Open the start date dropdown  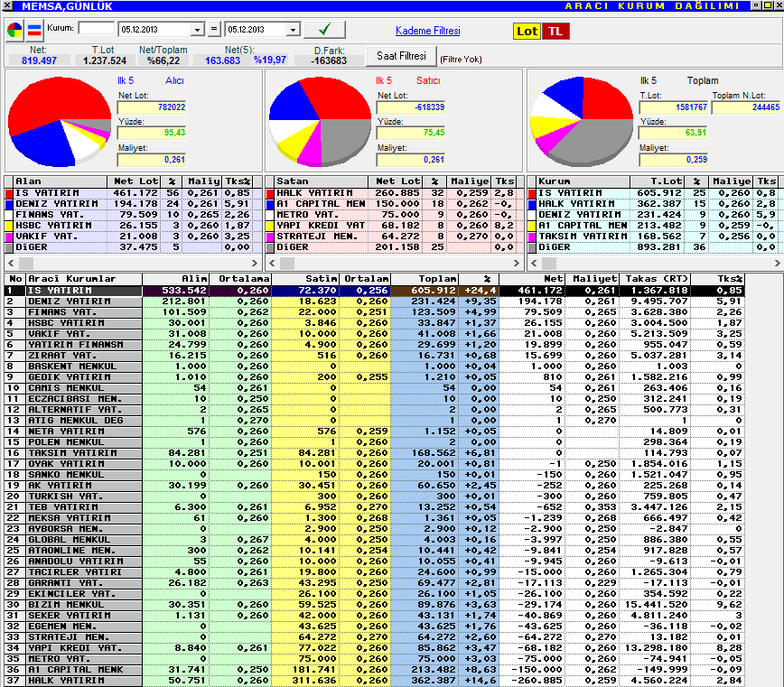click(198, 30)
